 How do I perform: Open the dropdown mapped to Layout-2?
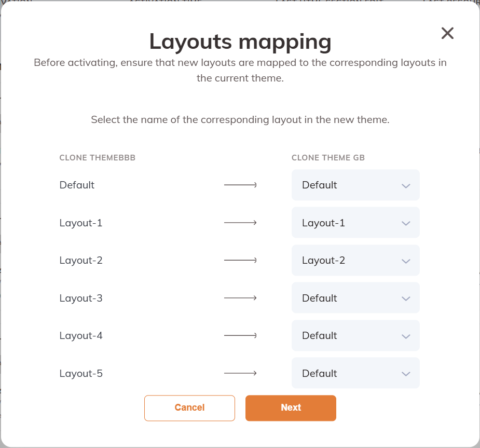coord(355,260)
